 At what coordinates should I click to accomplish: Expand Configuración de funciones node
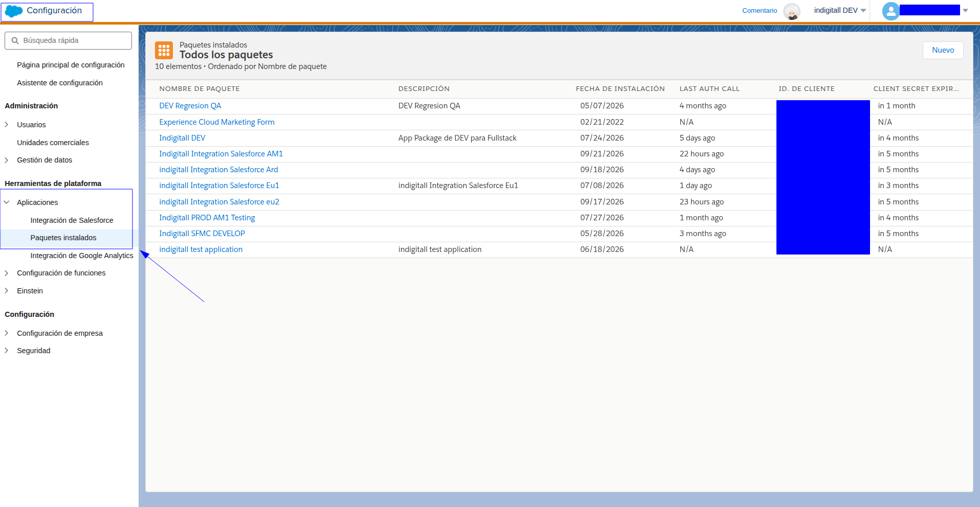pyautogui.click(x=6, y=273)
